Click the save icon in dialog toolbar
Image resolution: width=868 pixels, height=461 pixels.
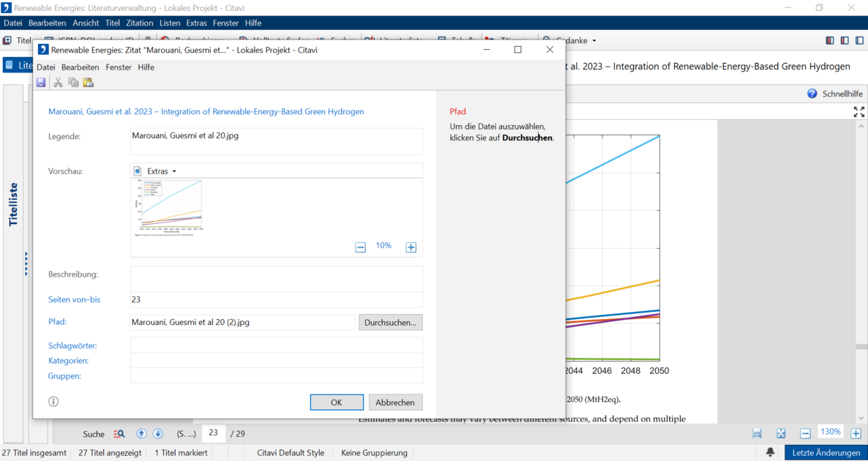(41, 83)
